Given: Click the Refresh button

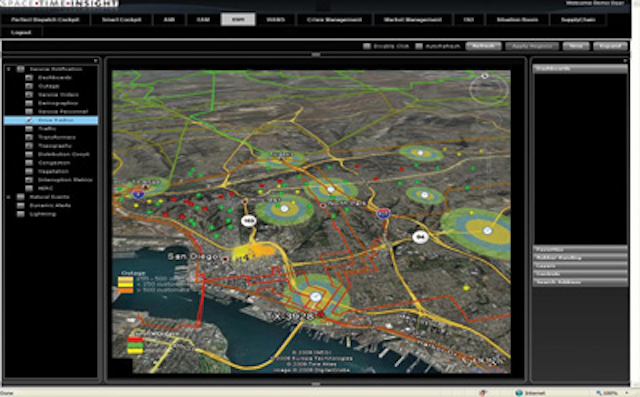Looking at the screenshot, I should 483,46.
